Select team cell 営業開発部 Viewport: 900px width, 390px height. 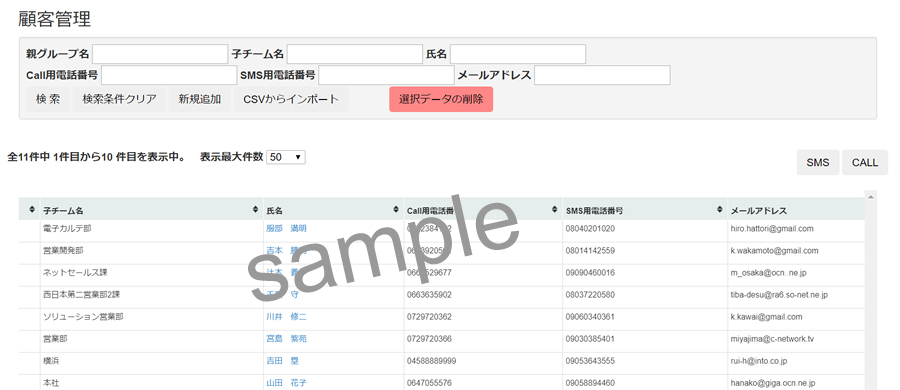(63, 250)
